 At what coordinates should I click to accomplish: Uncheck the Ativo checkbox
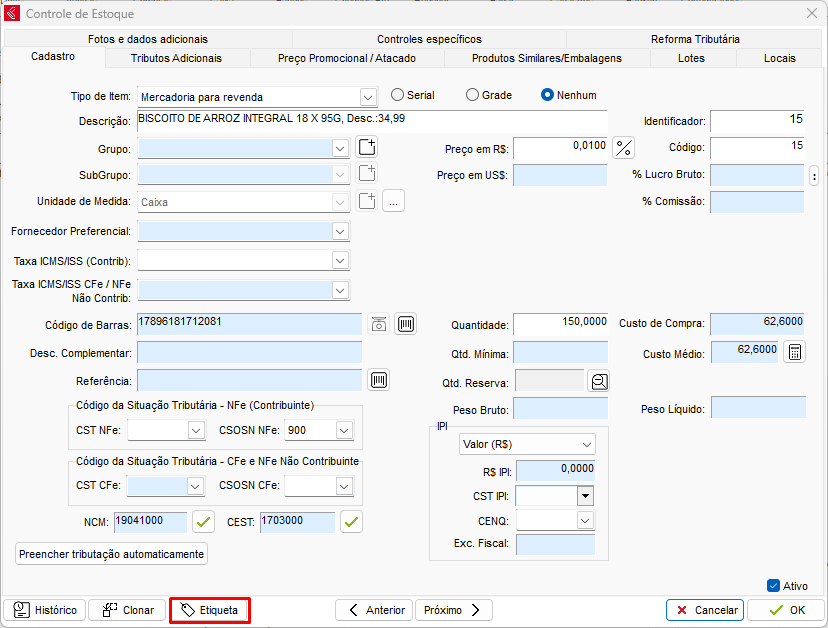click(x=773, y=586)
